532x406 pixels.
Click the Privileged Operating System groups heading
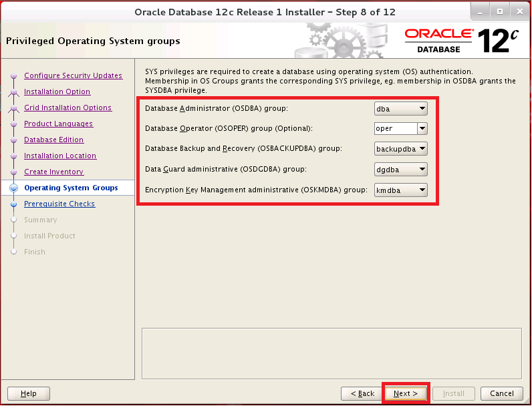pyautogui.click(x=93, y=41)
